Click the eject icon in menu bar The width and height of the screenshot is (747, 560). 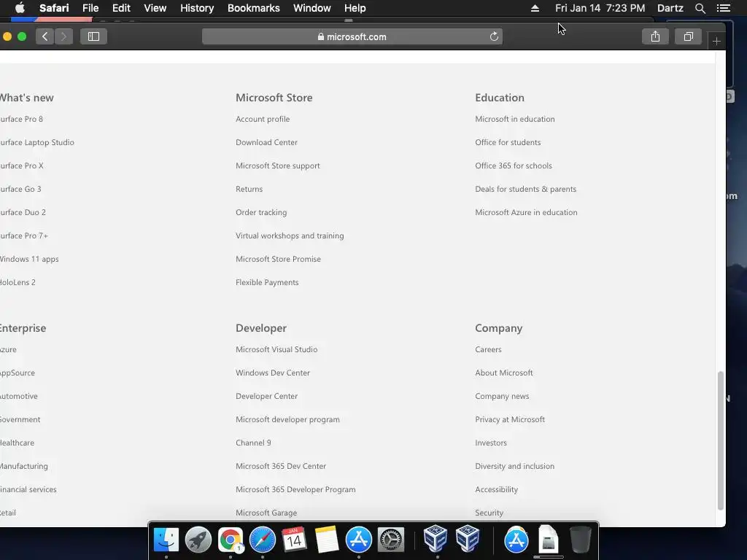pos(535,8)
